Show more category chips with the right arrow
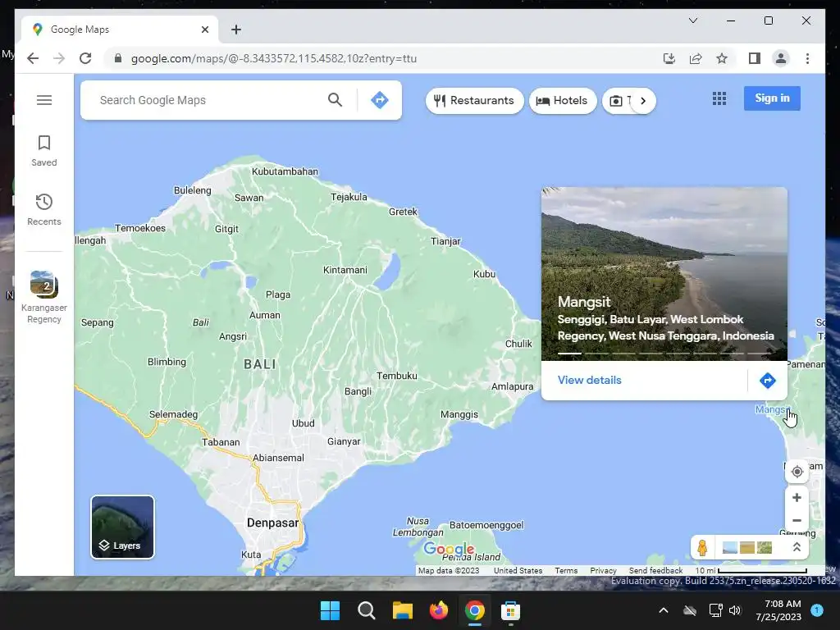Screen dimensions: 840x630 click(x=643, y=101)
